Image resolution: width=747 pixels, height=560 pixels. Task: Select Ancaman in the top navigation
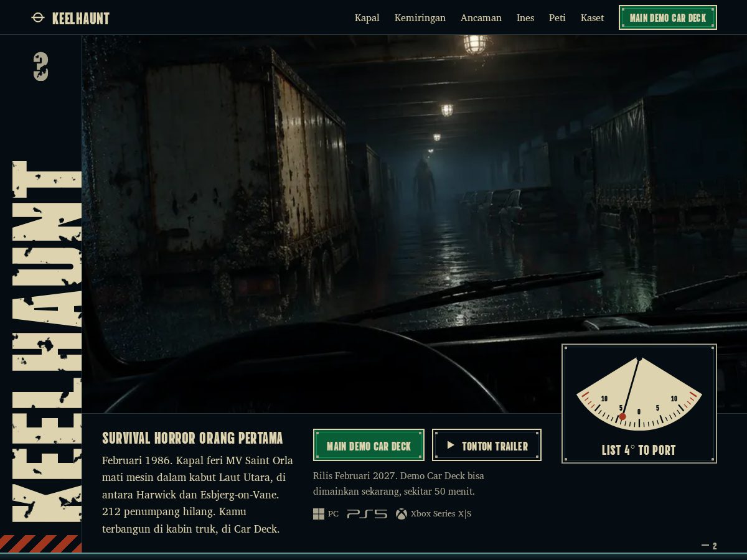tap(481, 18)
